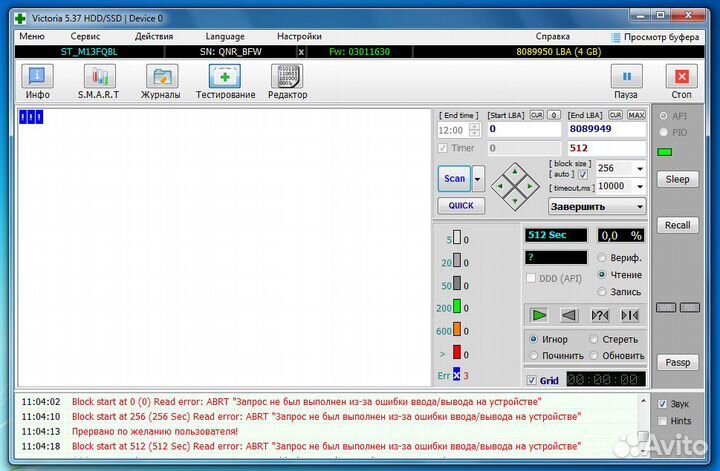Click the down arrow on the navigation diamond
Viewport: 720px width, 471px height.
pos(515,201)
